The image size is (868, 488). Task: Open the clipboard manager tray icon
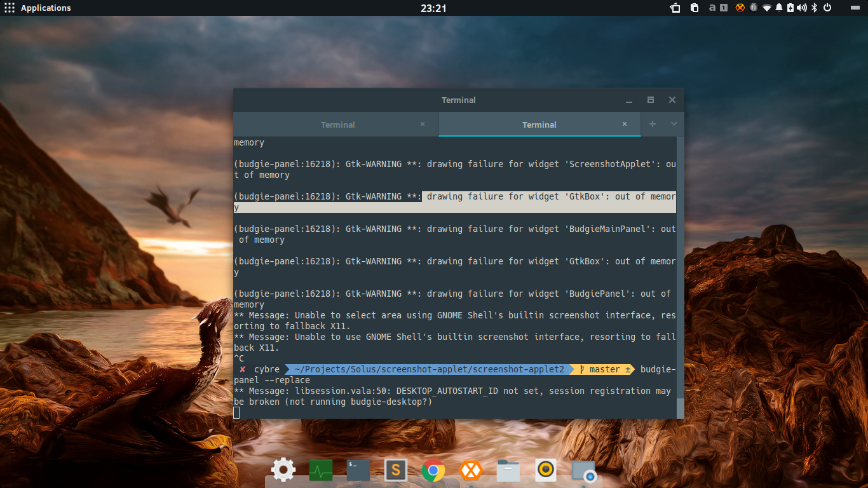[695, 8]
